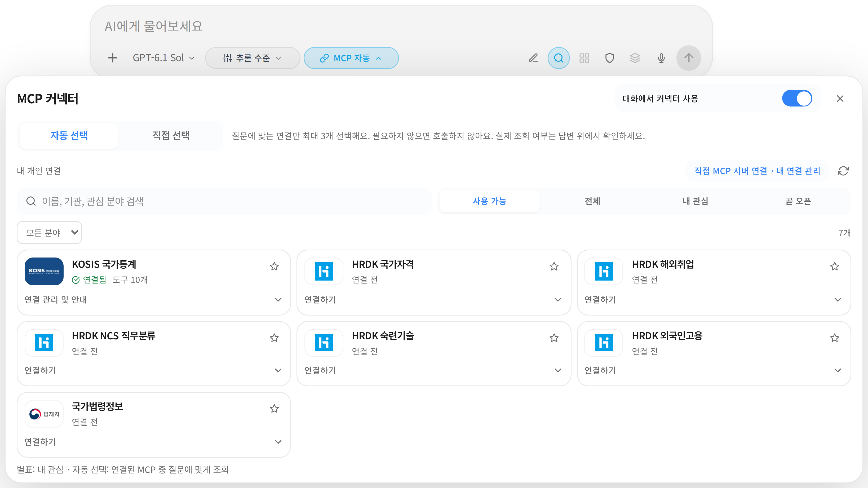Click the AI에게 물어보세요 prompt field

click(401, 26)
